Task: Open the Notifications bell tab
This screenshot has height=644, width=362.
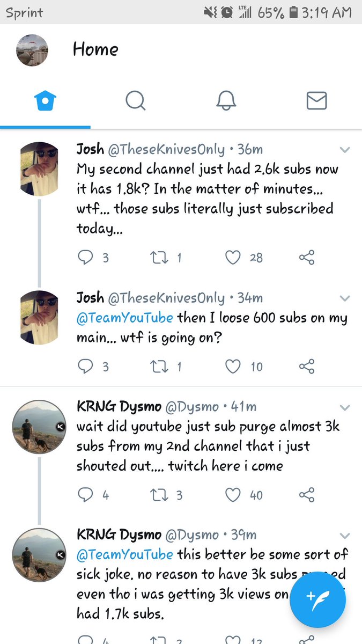Action: [226, 100]
